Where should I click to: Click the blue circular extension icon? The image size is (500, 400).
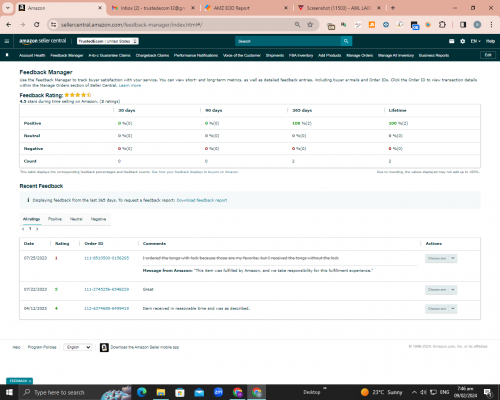(x=386, y=25)
